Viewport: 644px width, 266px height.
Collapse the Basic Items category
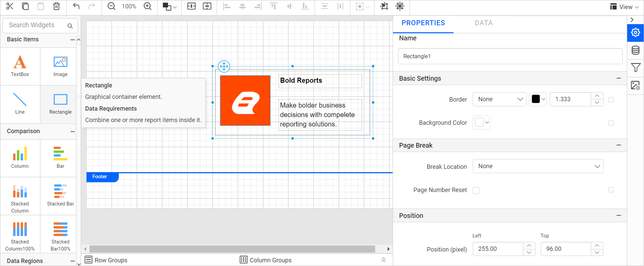click(x=72, y=40)
